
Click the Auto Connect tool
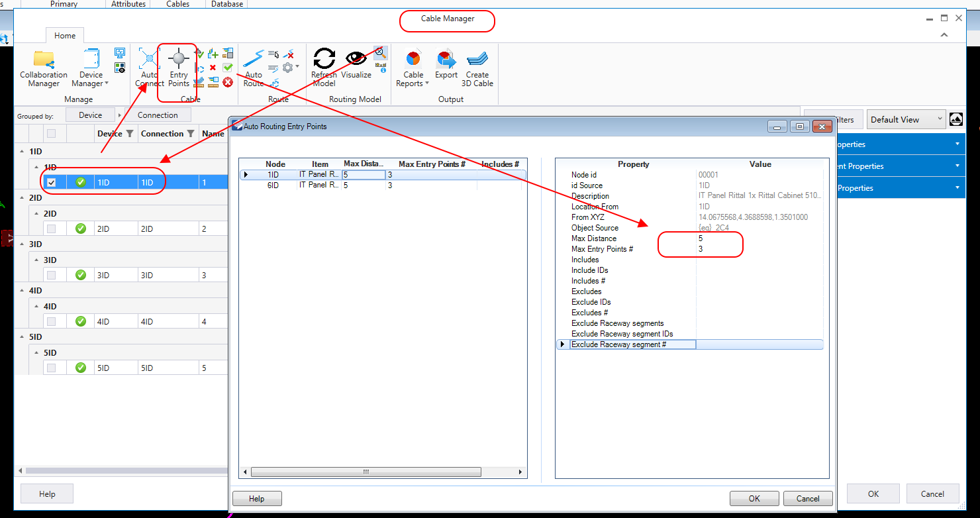click(x=149, y=68)
